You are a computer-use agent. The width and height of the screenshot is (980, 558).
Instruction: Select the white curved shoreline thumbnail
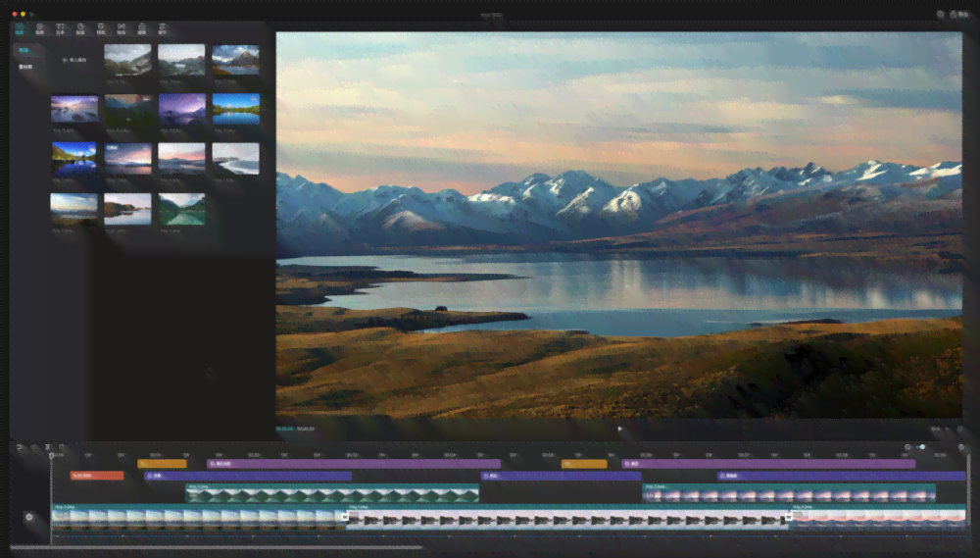click(x=235, y=159)
